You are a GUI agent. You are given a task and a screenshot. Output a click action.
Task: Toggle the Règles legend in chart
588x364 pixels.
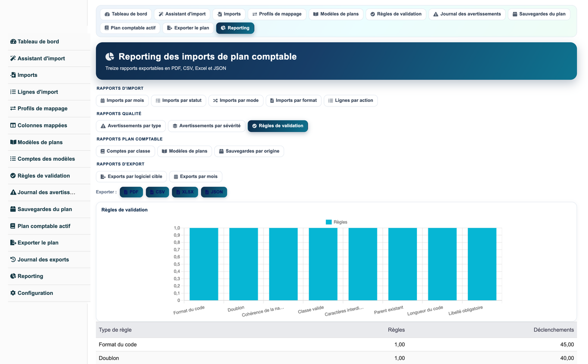[337, 222]
